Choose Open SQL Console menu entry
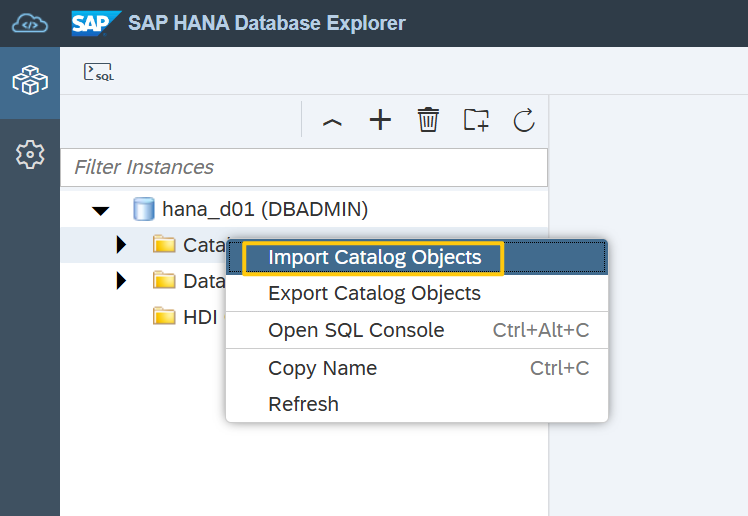The height and width of the screenshot is (516, 748). (x=417, y=330)
